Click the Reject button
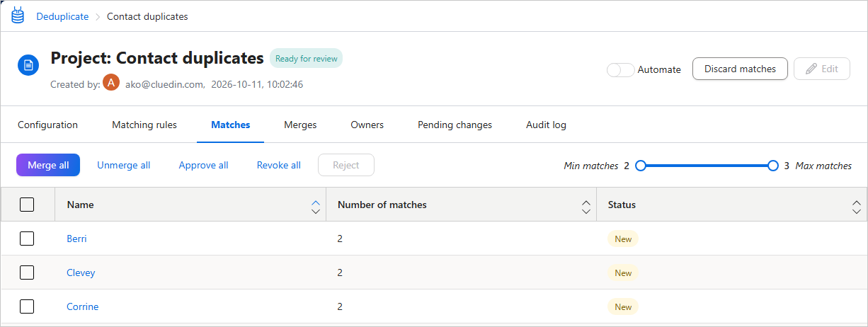868x327 pixels. coord(346,165)
